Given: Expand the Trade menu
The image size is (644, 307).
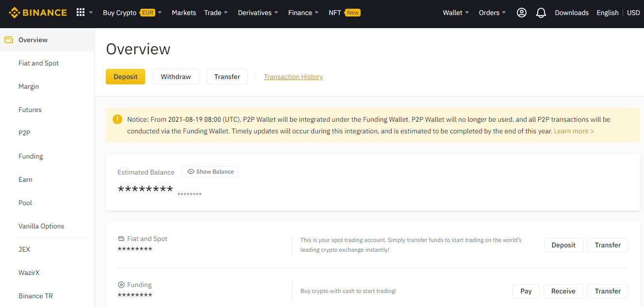Looking at the screenshot, I should pyautogui.click(x=216, y=13).
